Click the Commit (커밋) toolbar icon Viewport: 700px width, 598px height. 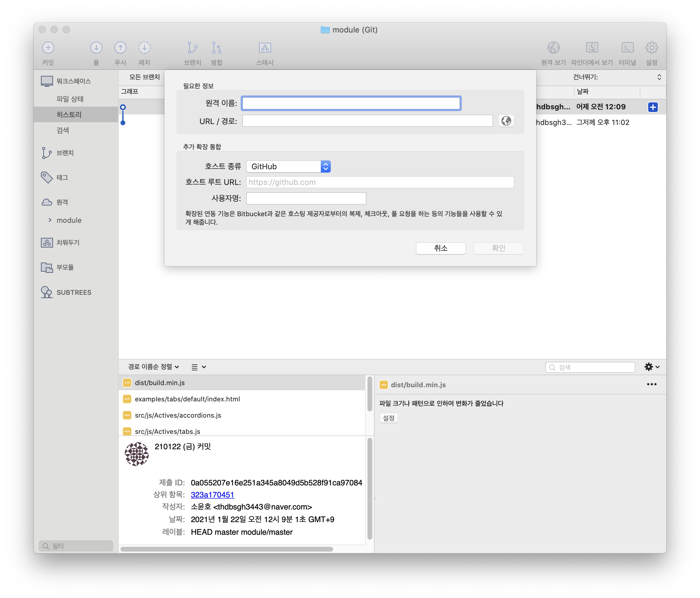coord(48,48)
